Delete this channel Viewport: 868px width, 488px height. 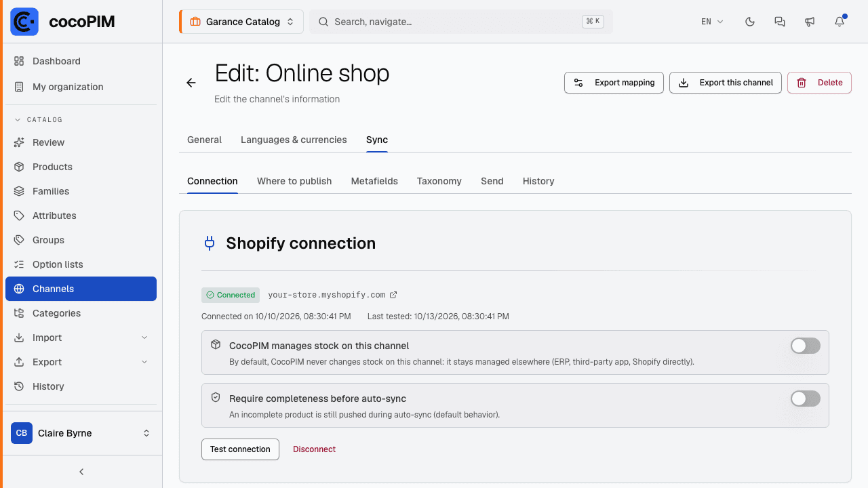[x=819, y=83]
